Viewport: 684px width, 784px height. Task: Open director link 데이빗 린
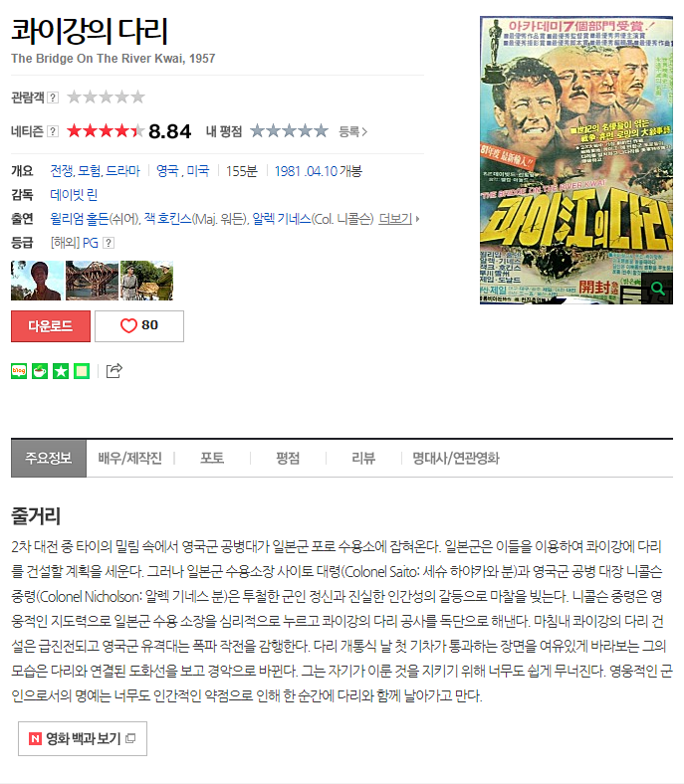pos(74,195)
